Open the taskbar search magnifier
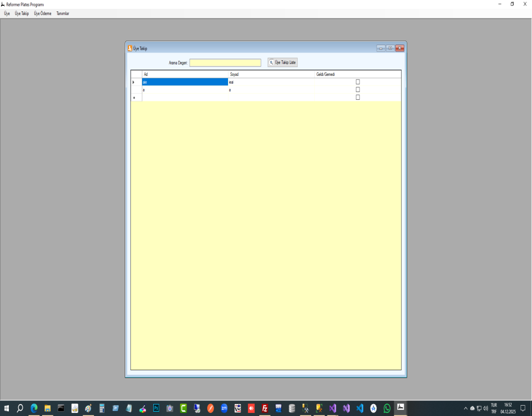This screenshot has width=532, height=416. tap(20, 408)
